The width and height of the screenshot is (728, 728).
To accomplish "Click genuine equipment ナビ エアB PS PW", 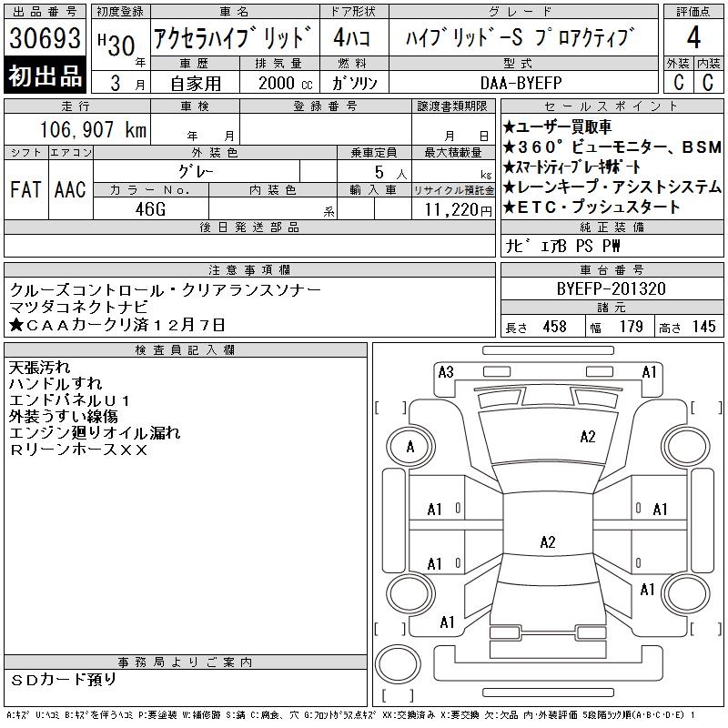I will pos(562,246).
